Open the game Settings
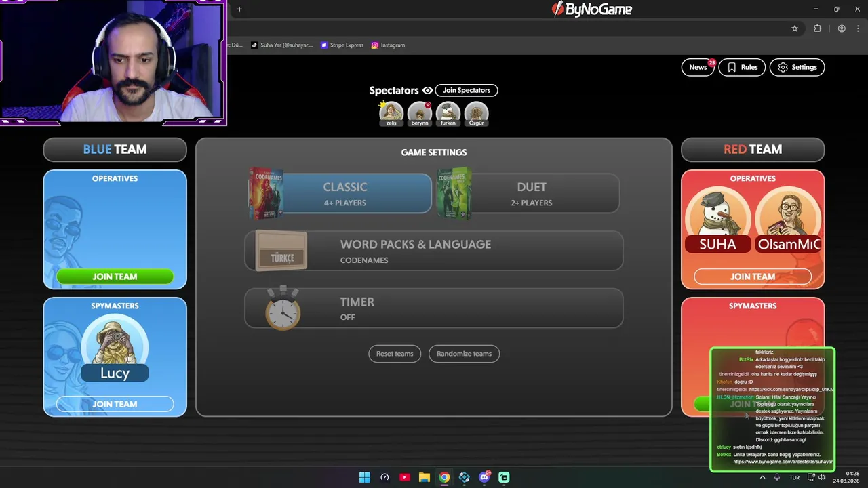Viewport: 868px width, 488px height. (797, 67)
